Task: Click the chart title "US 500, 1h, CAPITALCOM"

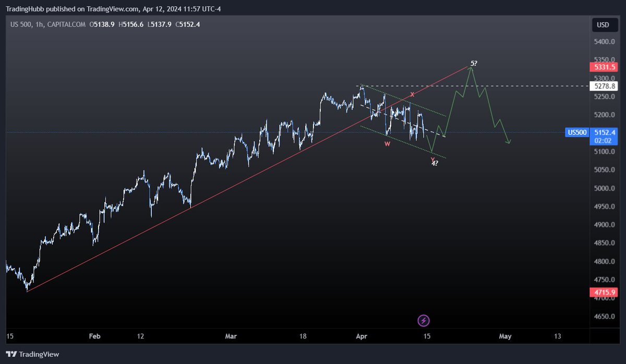Action: (47, 25)
